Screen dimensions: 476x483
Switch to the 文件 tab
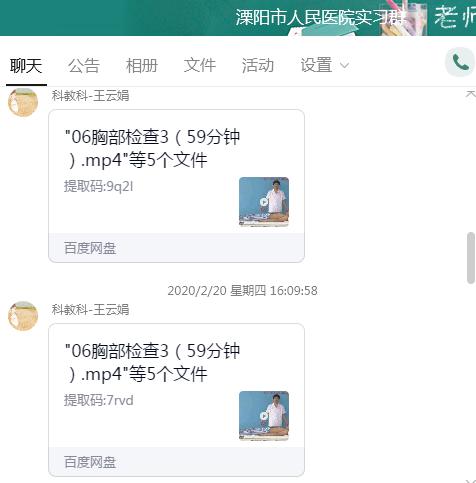[x=200, y=65]
